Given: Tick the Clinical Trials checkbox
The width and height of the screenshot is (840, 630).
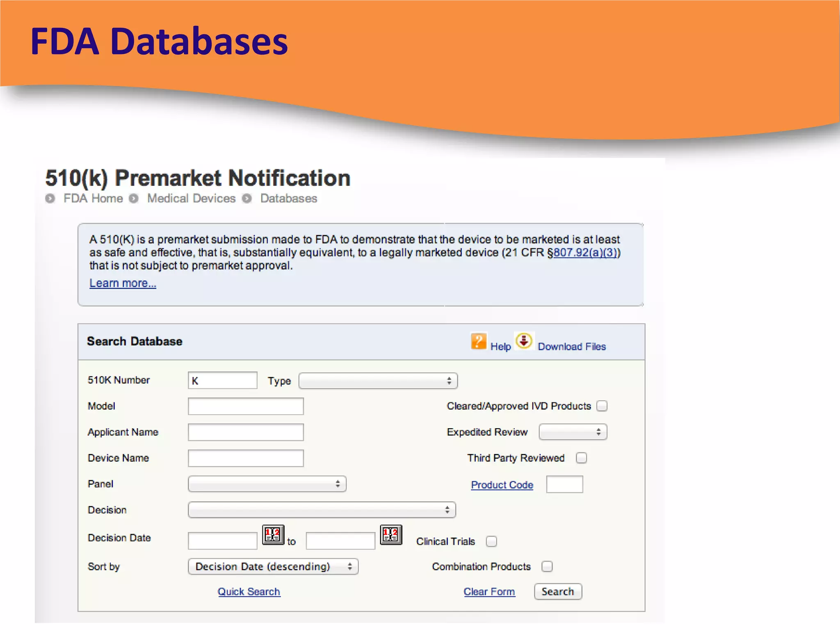Looking at the screenshot, I should (491, 541).
